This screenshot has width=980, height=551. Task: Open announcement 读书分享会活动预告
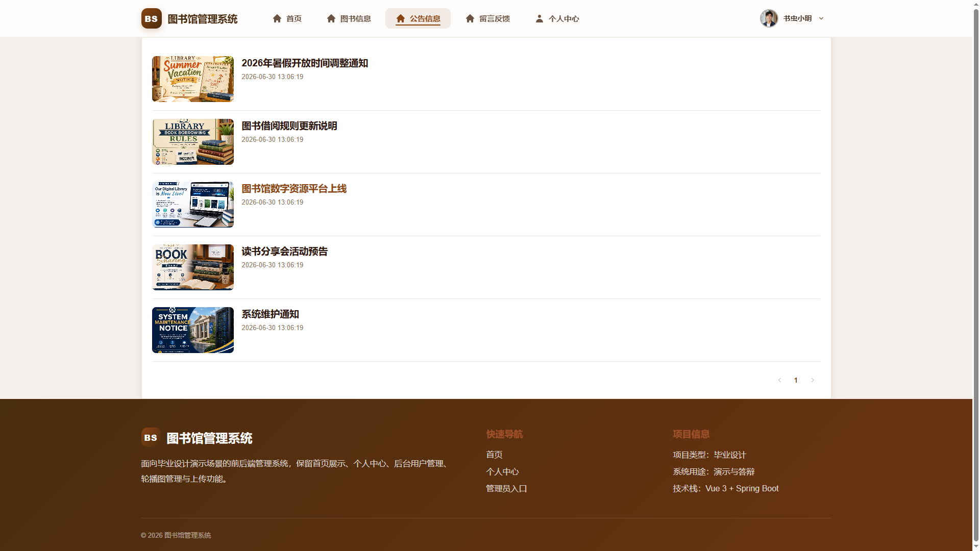(x=285, y=252)
